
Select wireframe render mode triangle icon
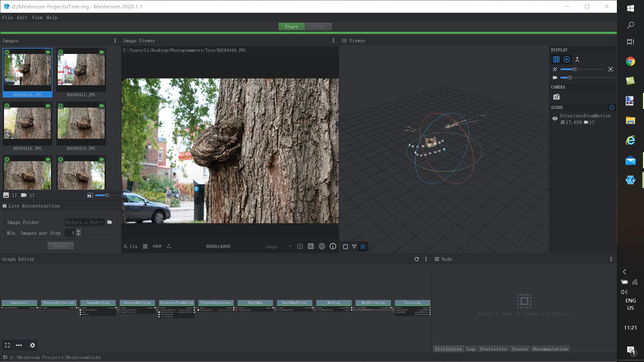[x=354, y=247]
